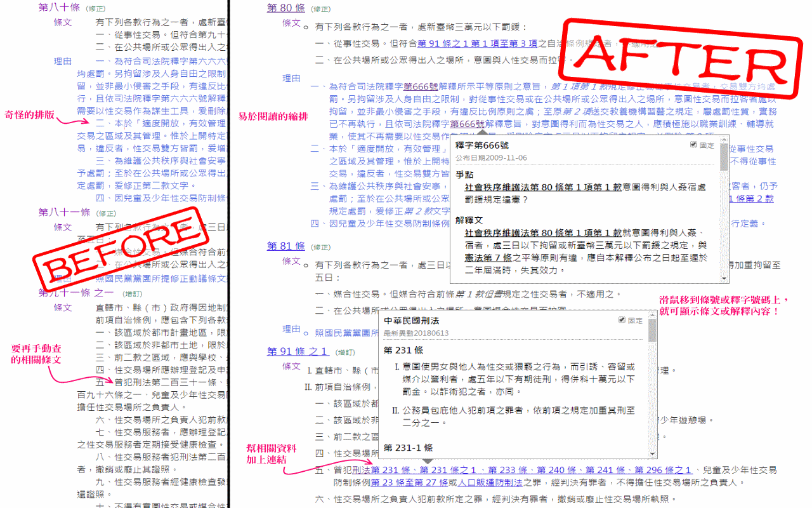Open the 第 231 條 link in item 五
812x508 pixels.
click(391, 470)
